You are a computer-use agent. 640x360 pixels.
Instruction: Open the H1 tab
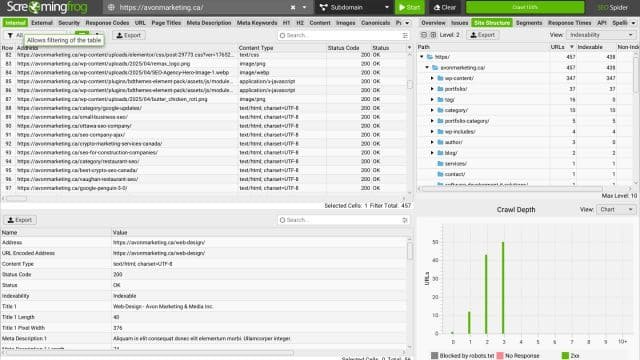click(287, 23)
